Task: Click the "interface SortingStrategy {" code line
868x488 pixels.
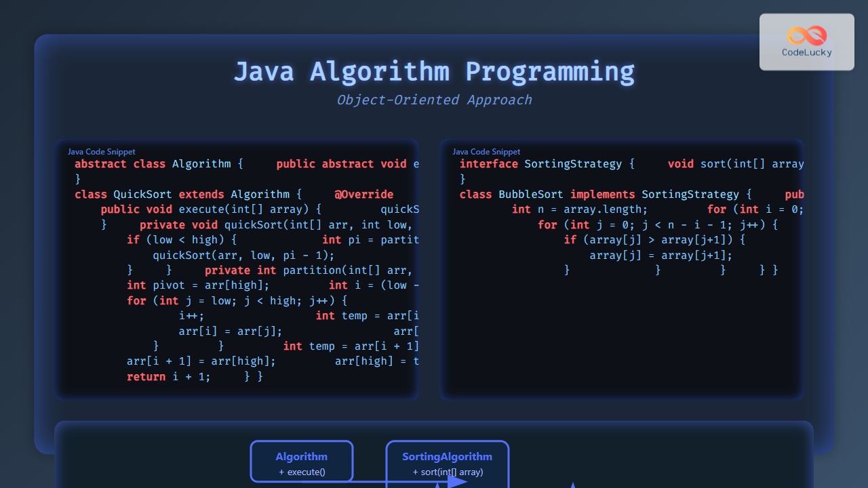Action: click(x=547, y=164)
